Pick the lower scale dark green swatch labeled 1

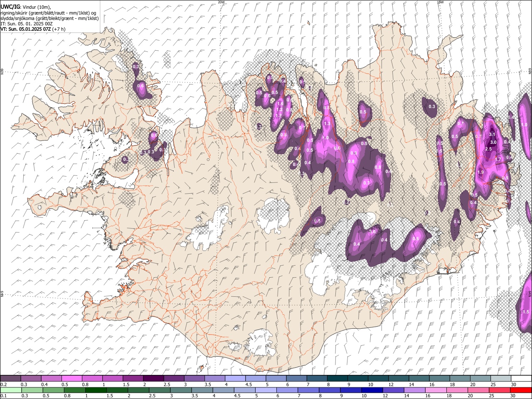point(96,390)
